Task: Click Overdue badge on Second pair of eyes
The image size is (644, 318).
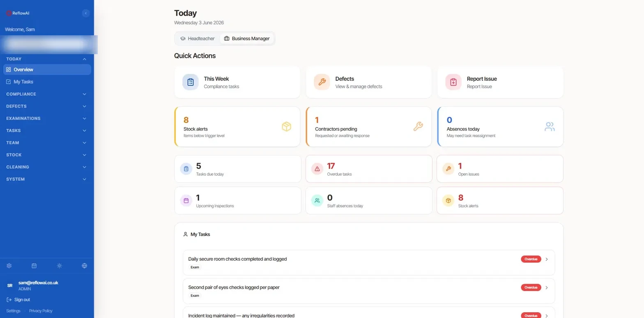Action: point(531,288)
